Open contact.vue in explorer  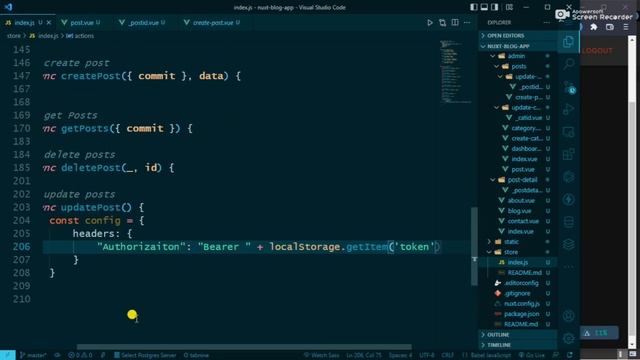(x=523, y=221)
